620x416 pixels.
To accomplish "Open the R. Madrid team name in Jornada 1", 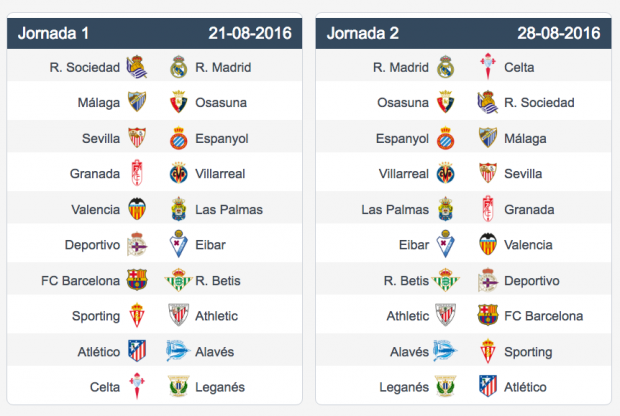I will [x=223, y=67].
